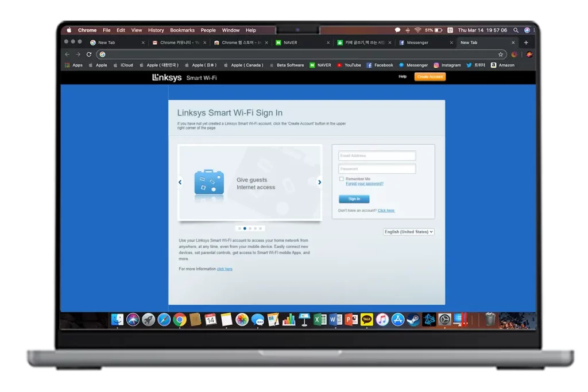Screen dimensions: 588x392
Task: Switch to the Messenger tab
Action: click(x=426, y=42)
